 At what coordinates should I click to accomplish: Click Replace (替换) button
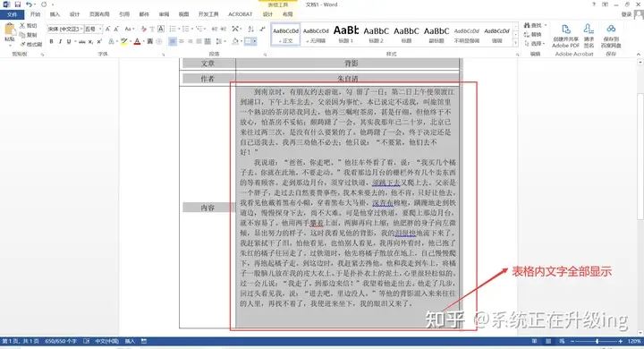pos(533,35)
